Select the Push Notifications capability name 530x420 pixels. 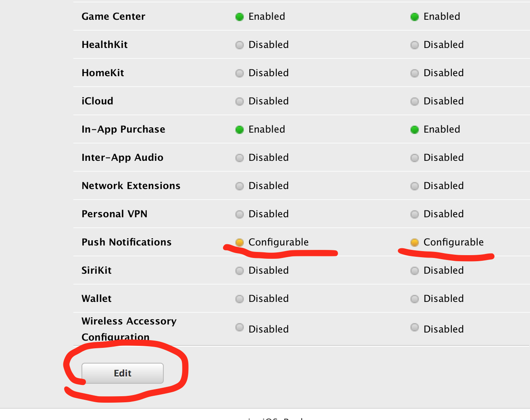pos(126,242)
